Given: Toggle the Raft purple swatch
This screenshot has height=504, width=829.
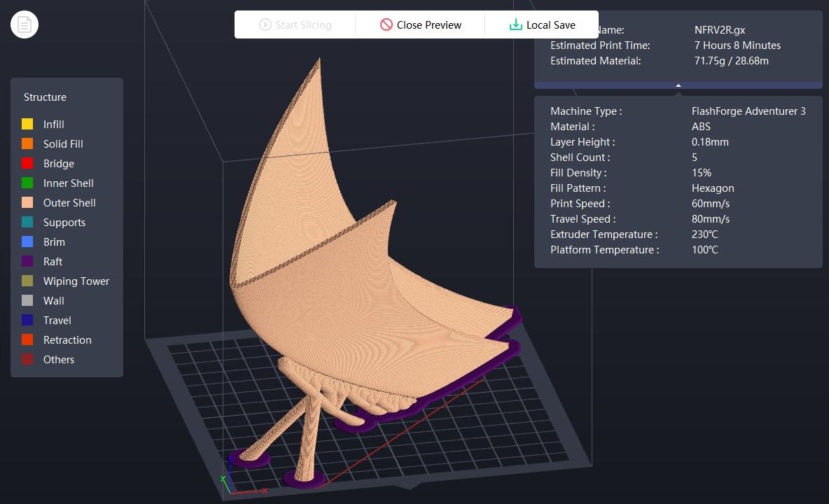Looking at the screenshot, I should (27, 261).
